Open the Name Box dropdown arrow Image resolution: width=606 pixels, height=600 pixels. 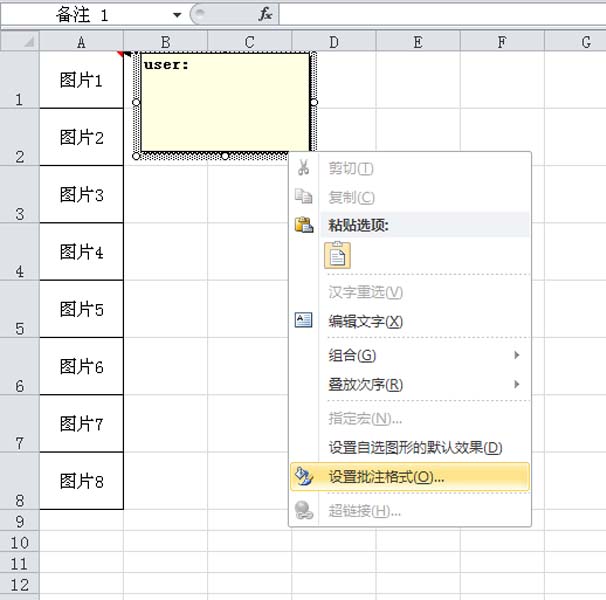point(177,15)
